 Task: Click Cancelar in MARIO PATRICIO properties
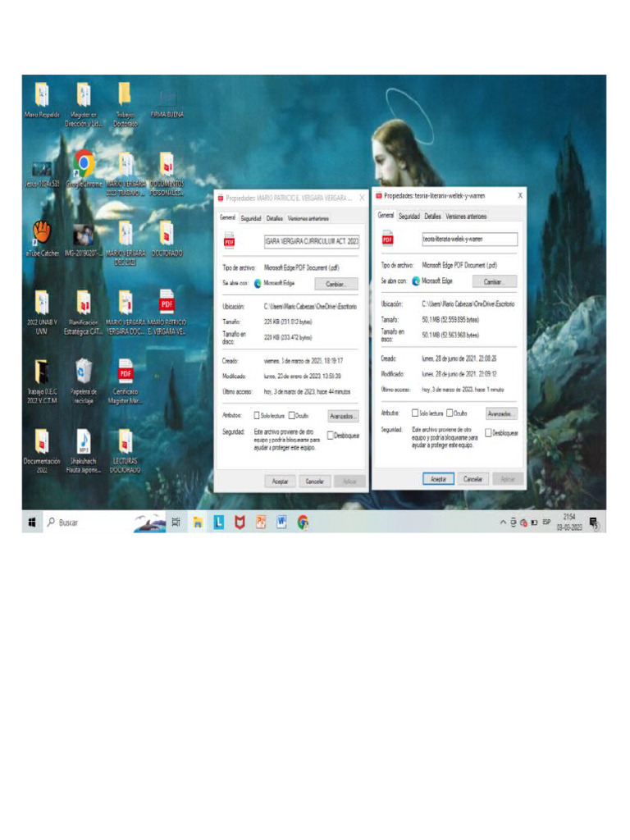pos(315,481)
